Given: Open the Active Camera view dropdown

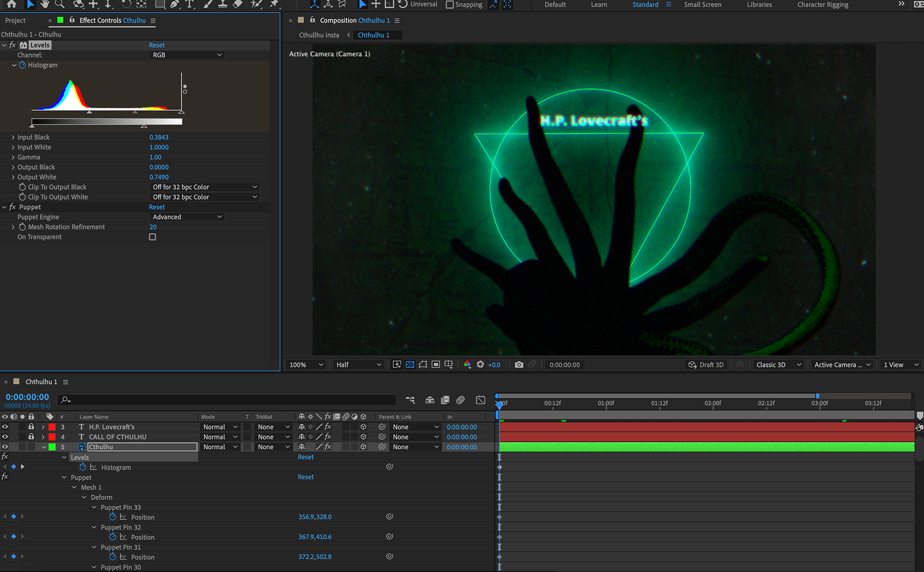Looking at the screenshot, I should tap(843, 364).
